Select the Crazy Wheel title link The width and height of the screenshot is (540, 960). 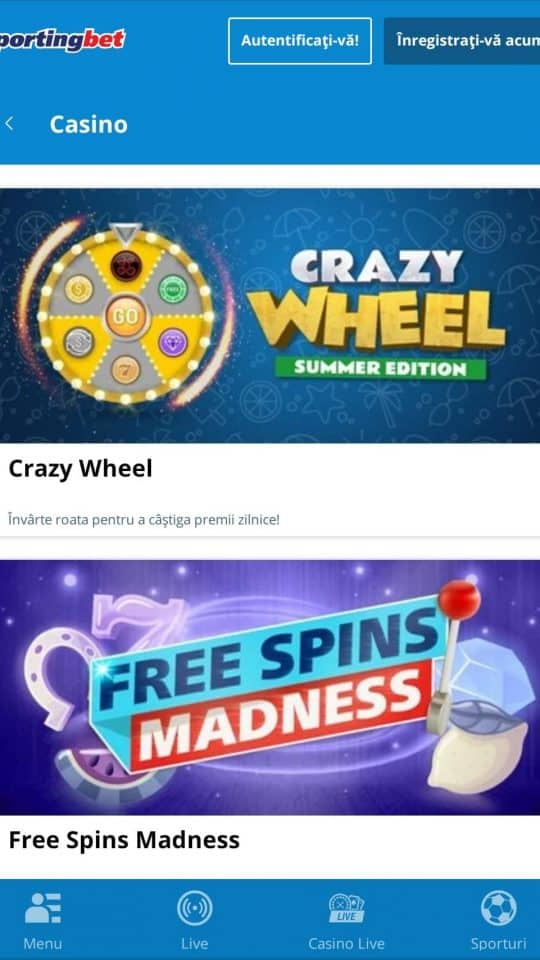[x=80, y=469]
